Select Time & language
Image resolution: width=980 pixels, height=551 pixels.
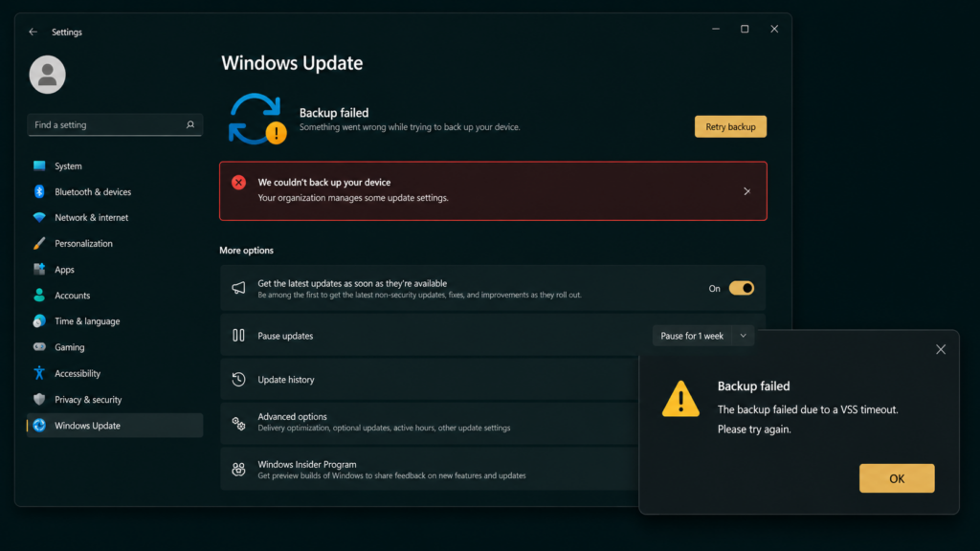pos(115,321)
